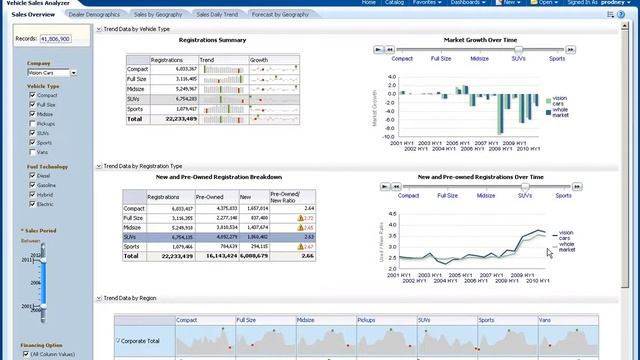
Task: Open the Favorites dropdown menu
Action: 427,2
